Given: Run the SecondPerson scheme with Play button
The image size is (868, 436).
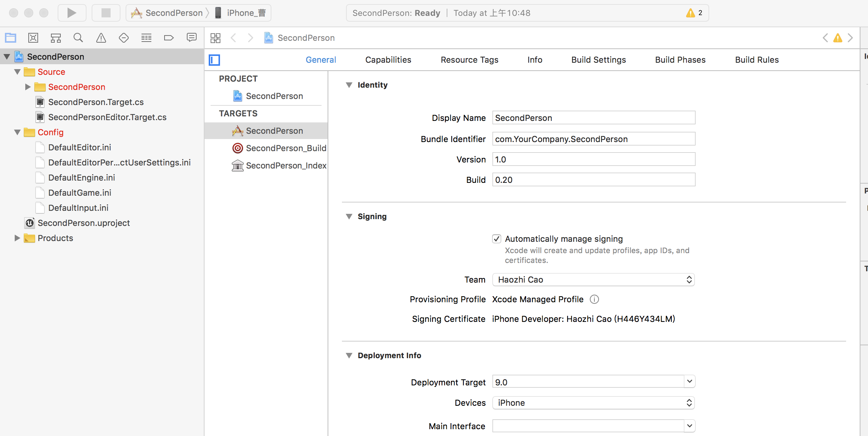Looking at the screenshot, I should 72,13.
